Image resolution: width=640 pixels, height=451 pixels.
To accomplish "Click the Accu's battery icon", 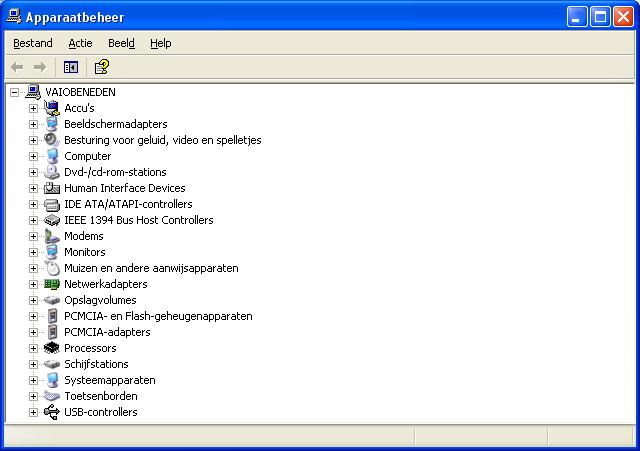I will pos(52,108).
